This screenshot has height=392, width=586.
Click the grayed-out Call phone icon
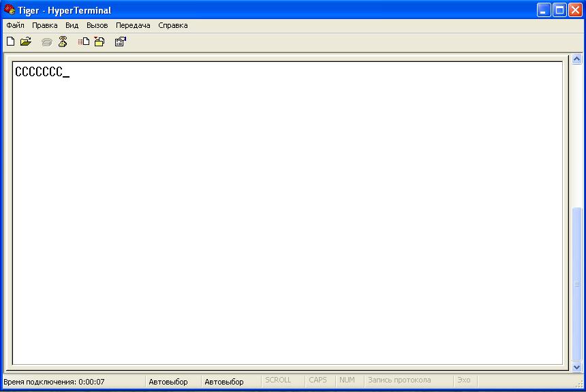tap(47, 42)
